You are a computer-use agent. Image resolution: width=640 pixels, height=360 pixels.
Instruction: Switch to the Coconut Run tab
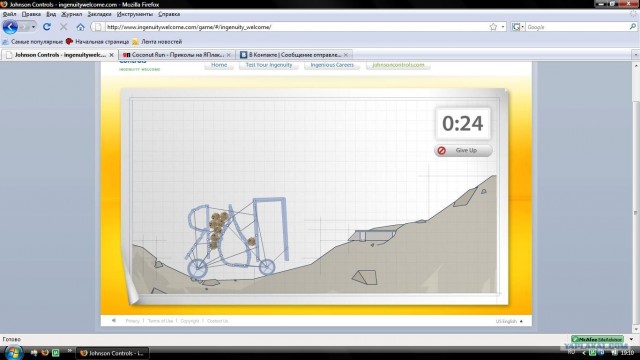coord(177,55)
